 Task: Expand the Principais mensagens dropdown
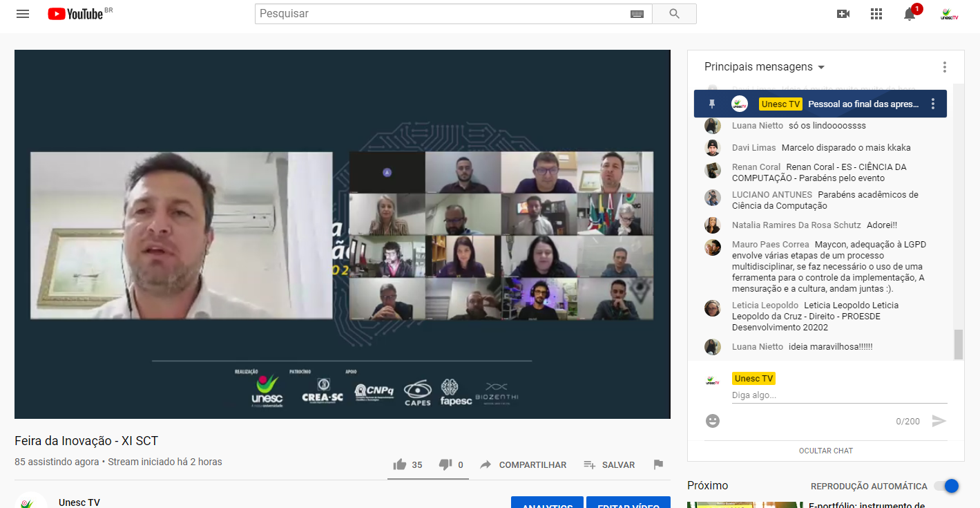coord(765,67)
